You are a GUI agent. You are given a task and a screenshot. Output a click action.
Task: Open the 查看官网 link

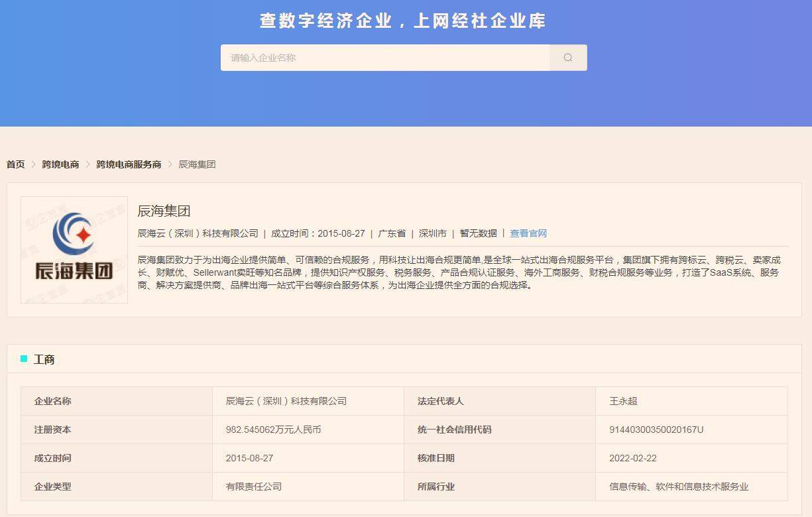pos(528,233)
